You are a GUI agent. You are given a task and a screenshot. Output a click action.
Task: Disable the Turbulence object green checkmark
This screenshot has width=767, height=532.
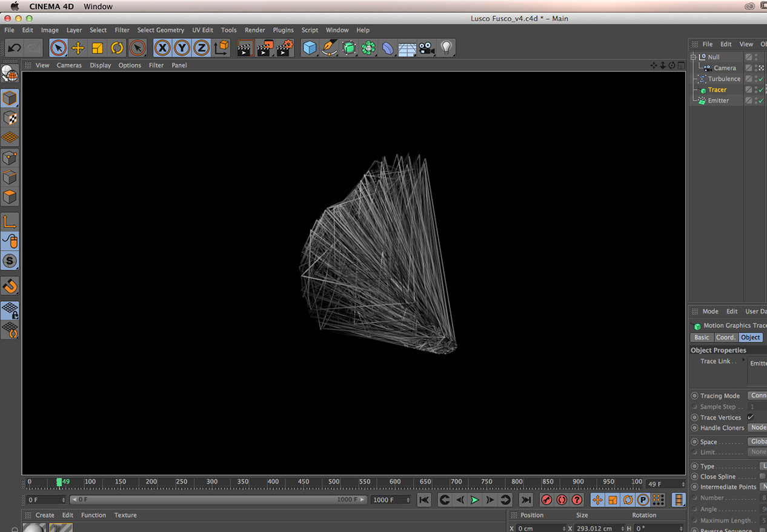point(761,79)
